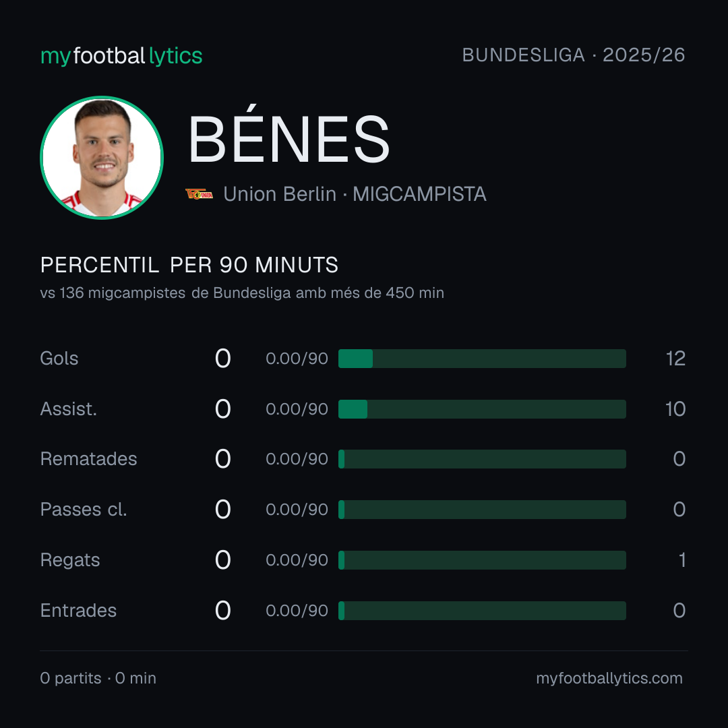728x728 pixels.
Task: Click the Gols percentile bar
Action: tap(482, 359)
